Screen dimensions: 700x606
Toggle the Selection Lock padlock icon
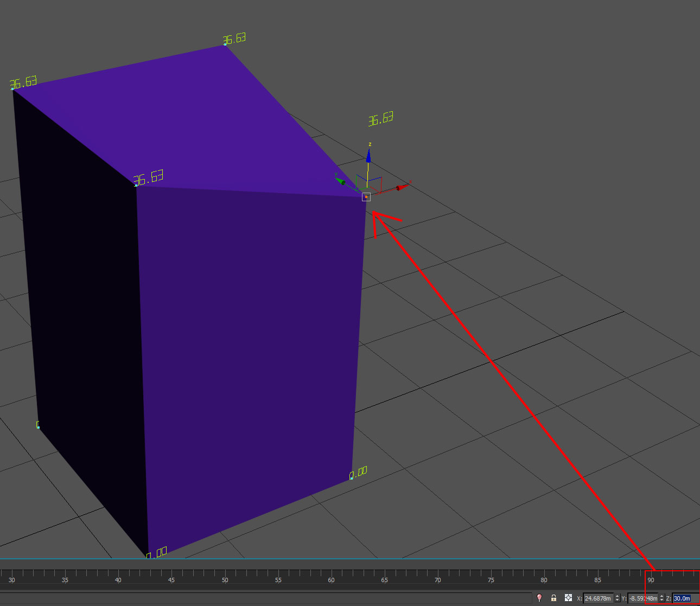[553, 598]
